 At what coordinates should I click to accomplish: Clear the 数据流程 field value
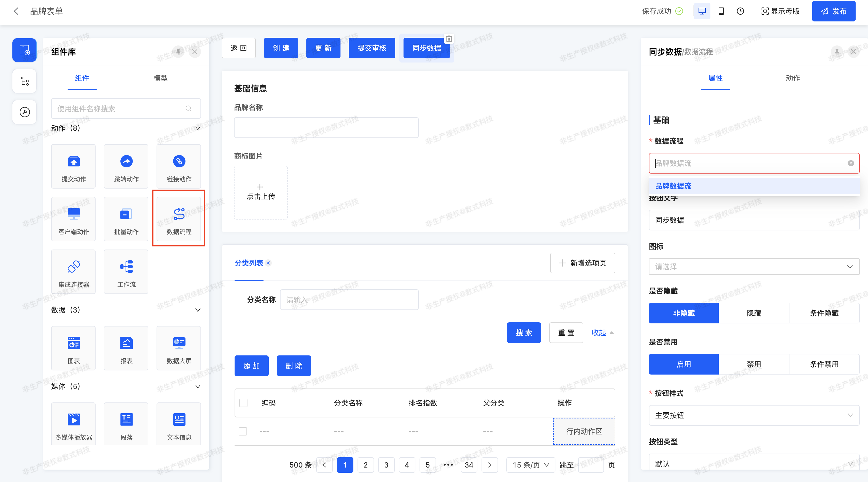tap(851, 163)
